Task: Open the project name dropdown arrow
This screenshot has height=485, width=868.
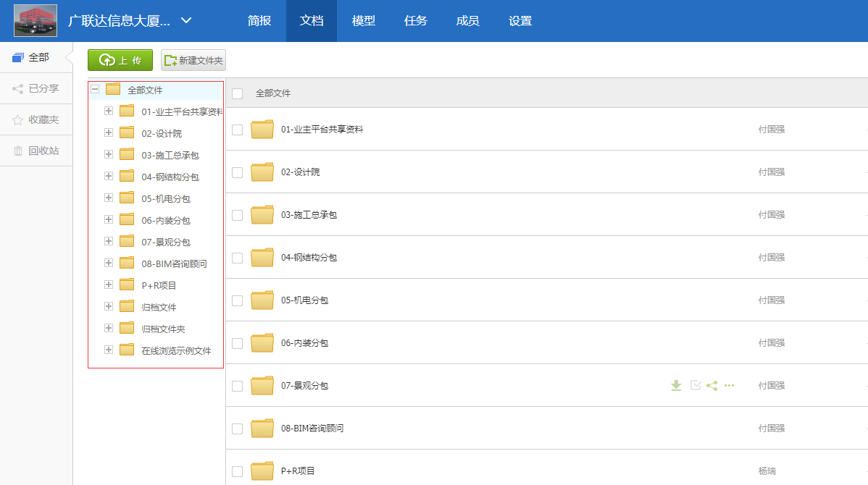Action: tap(186, 21)
